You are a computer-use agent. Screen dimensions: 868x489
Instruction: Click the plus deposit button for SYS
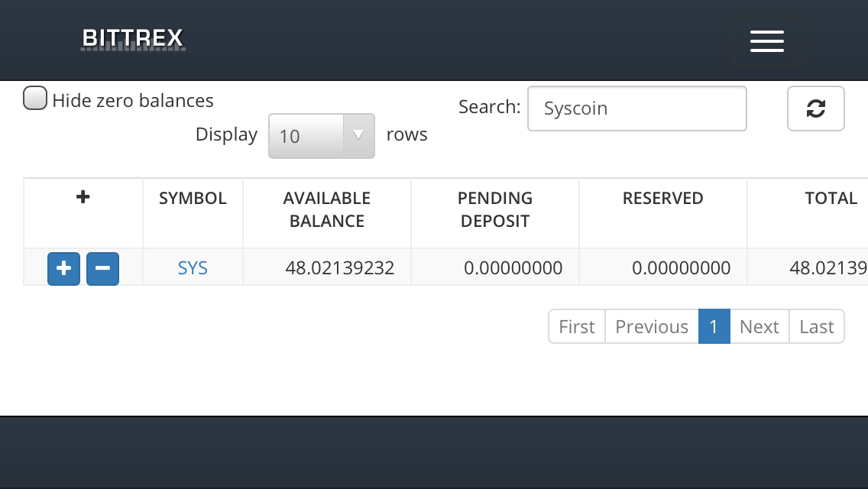click(x=63, y=269)
